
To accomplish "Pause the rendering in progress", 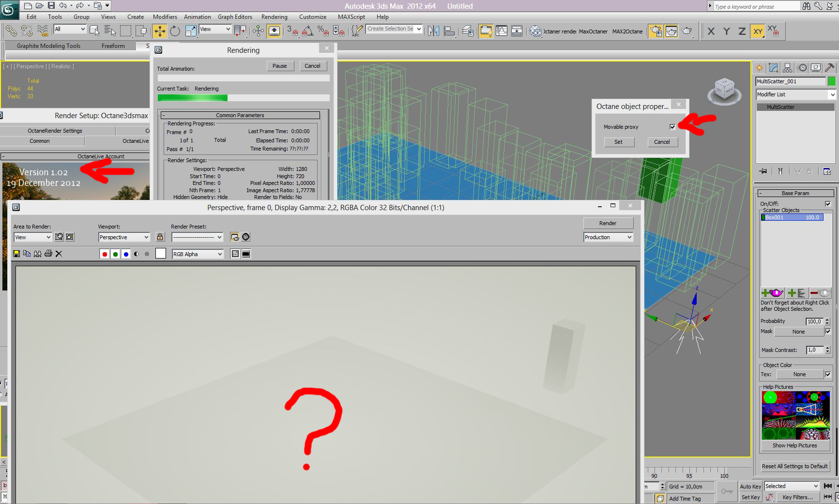I will click(x=280, y=66).
